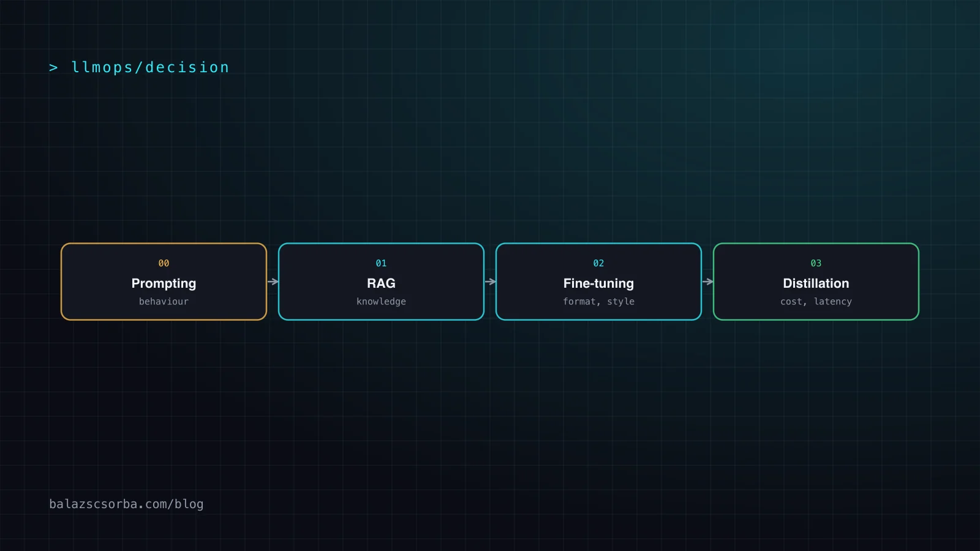The width and height of the screenshot is (980, 551).
Task: Click the '02' step number
Action: [598, 263]
